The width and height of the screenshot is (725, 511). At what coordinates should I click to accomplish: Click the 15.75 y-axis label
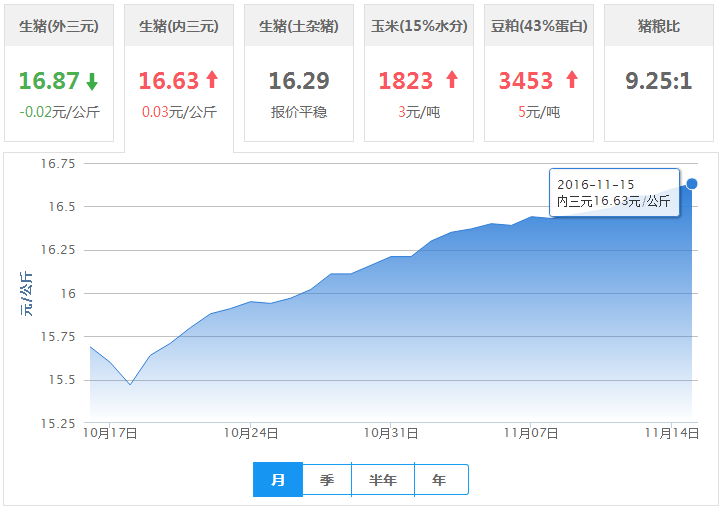[x=58, y=337]
